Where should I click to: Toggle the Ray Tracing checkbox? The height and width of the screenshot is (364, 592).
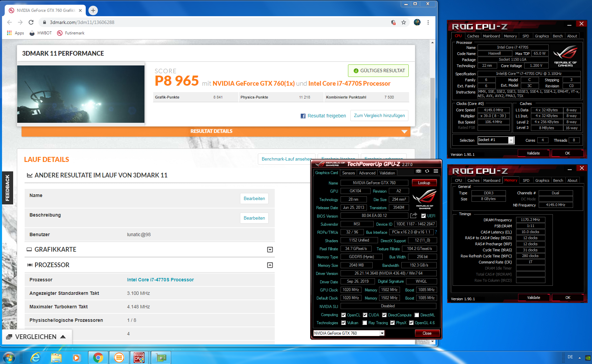coord(365,323)
